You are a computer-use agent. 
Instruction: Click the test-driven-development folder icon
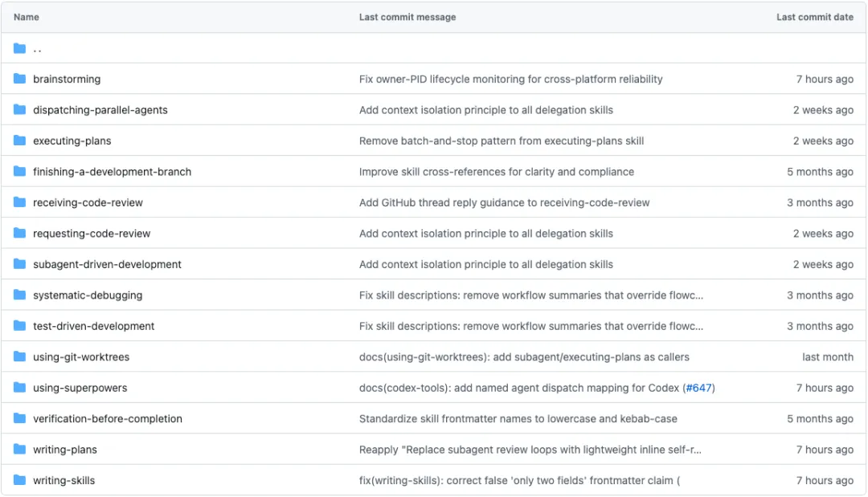(20, 326)
